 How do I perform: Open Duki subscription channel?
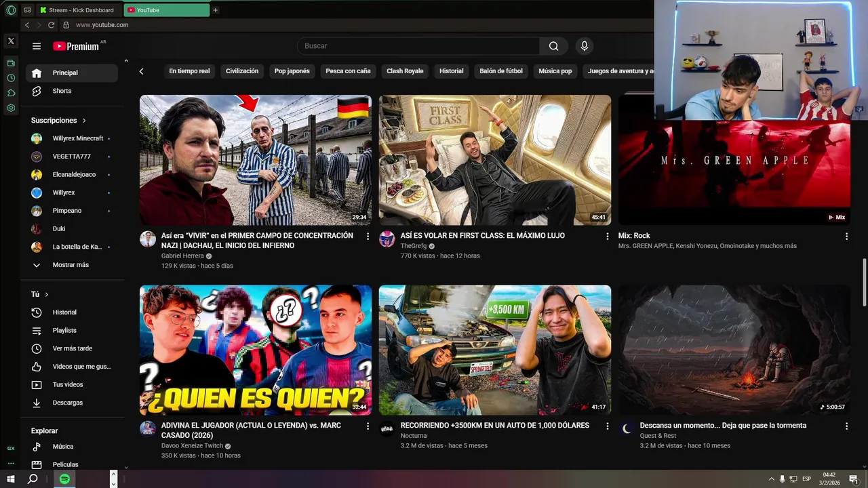pos(72,228)
